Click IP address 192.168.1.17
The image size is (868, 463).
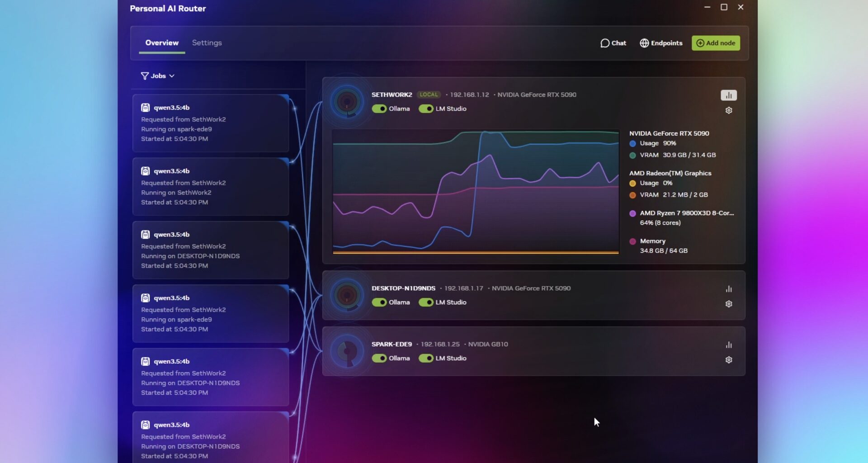pos(463,288)
